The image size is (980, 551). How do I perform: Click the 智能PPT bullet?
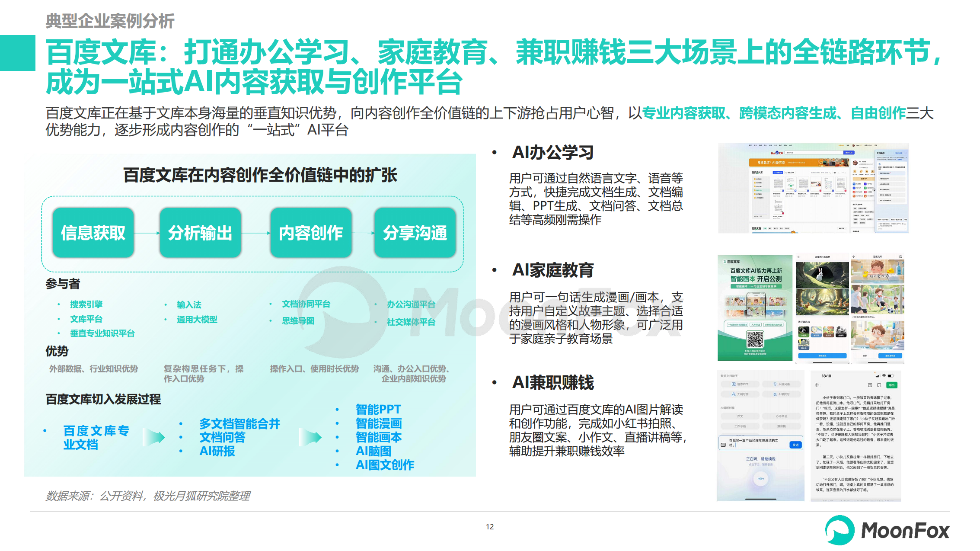[378, 409]
